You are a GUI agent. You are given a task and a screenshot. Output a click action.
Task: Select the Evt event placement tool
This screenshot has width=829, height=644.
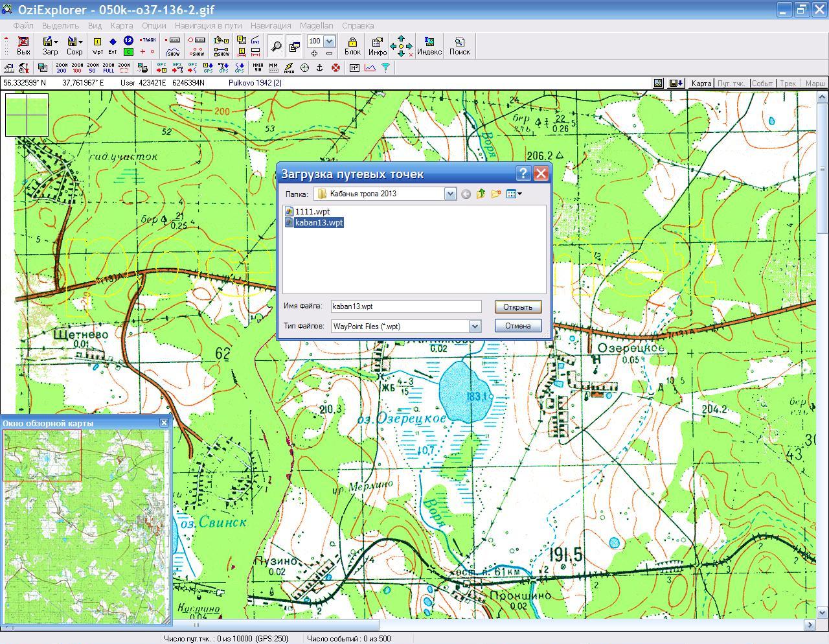113,45
